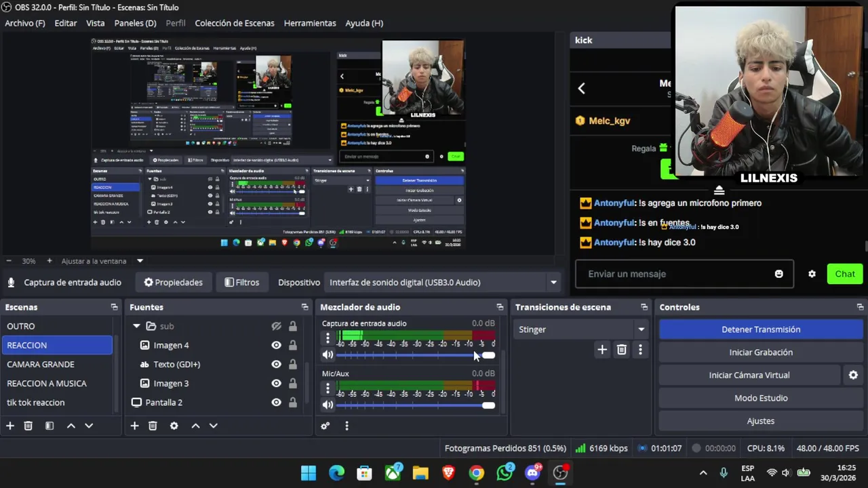Open kick chat settings gear
Viewport: 868px width, 488px height.
click(812, 274)
